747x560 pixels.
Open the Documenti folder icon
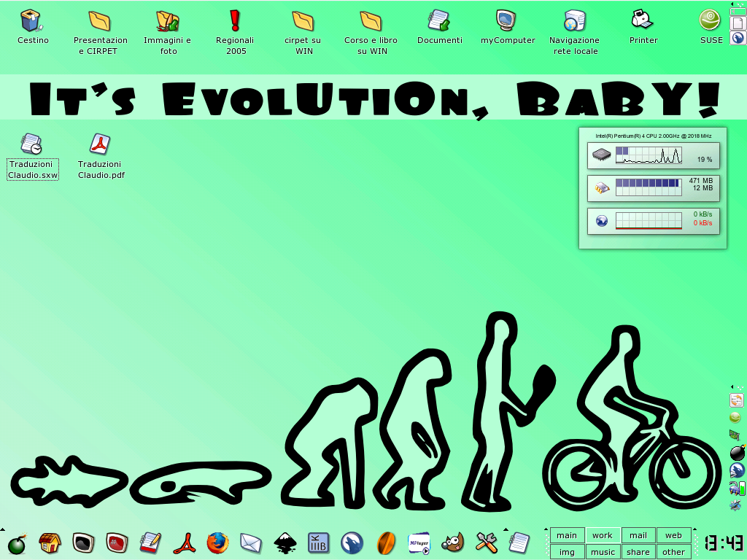click(438, 21)
